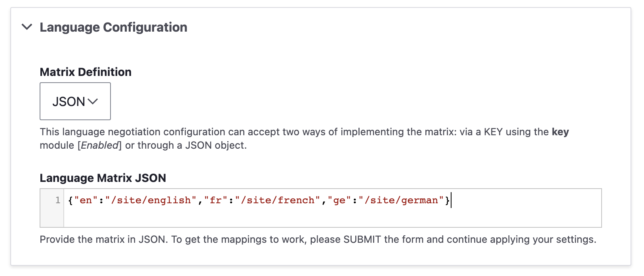Viewport: 644px width, 276px height.
Task: Click the Language Configuration title text
Action: (x=113, y=27)
